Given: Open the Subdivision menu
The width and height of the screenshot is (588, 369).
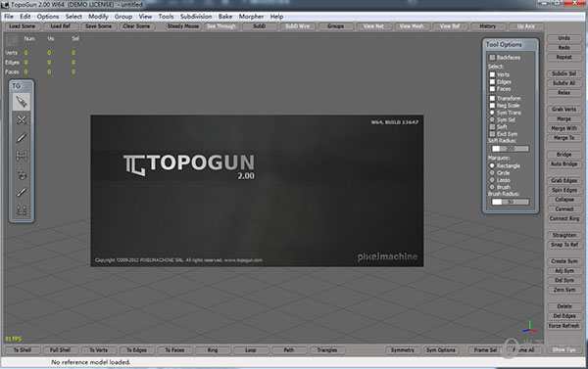Looking at the screenshot, I should coord(196,17).
